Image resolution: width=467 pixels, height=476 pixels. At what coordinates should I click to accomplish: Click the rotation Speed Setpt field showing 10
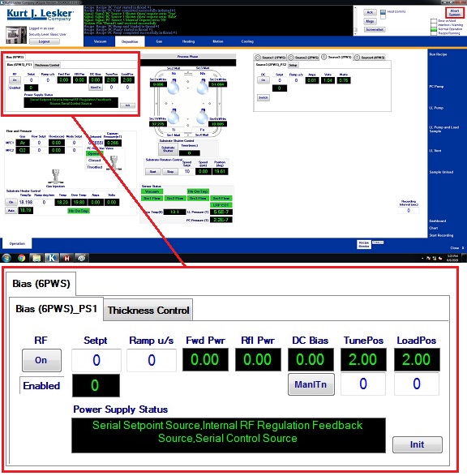coord(187,171)
